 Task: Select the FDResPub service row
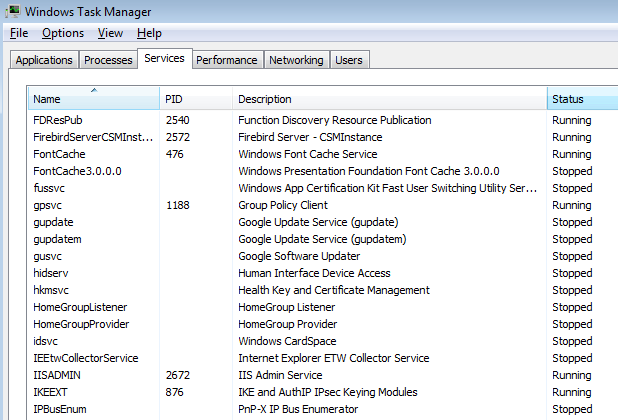click(323, 120)
